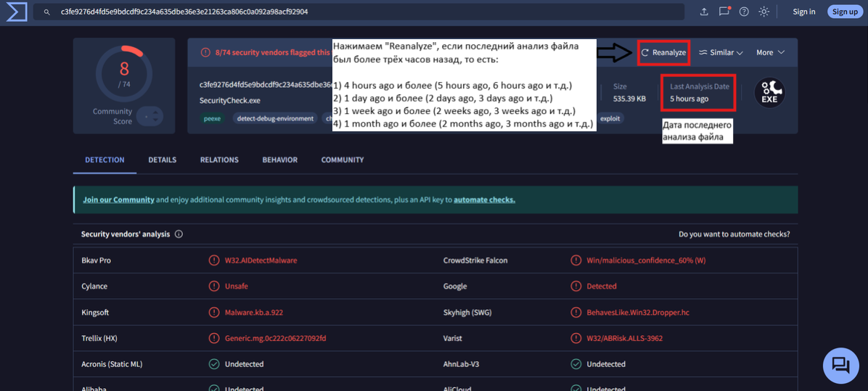Vote down in Community Score stepper
This screenshot has width=868, height=391.
156,120
